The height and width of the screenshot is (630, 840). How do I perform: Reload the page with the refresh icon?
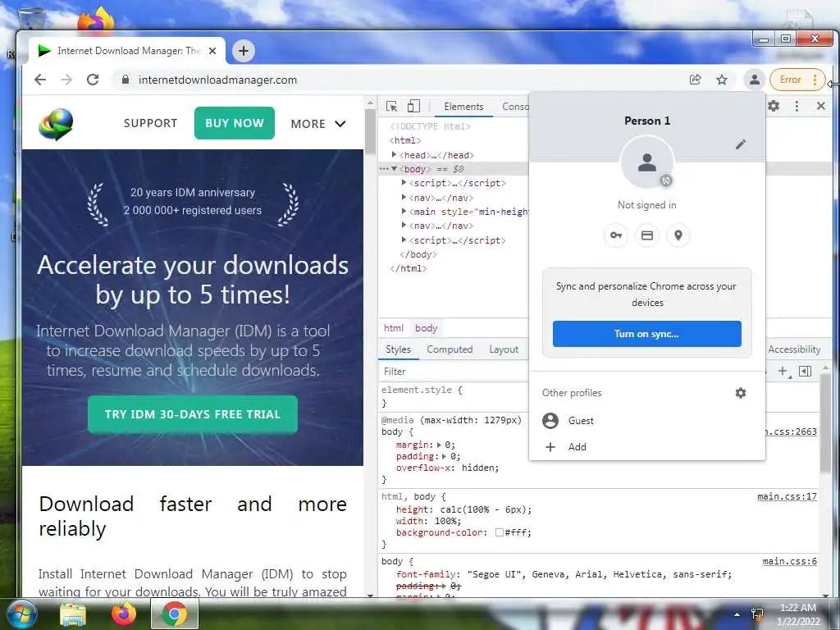93,80
